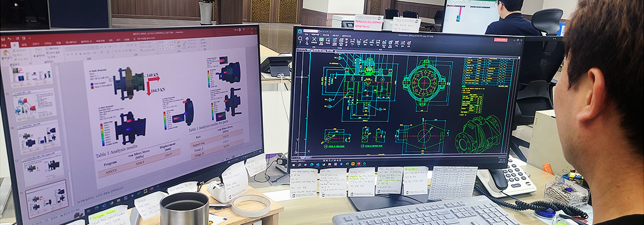Click the 3D valve model in drawing viewport

(x=478, y=134)
